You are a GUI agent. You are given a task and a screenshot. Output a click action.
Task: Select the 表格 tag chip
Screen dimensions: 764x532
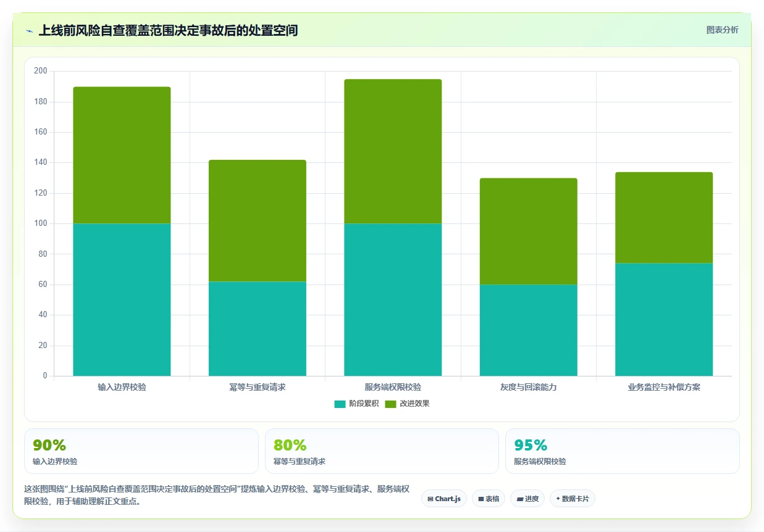click(489, 499)
